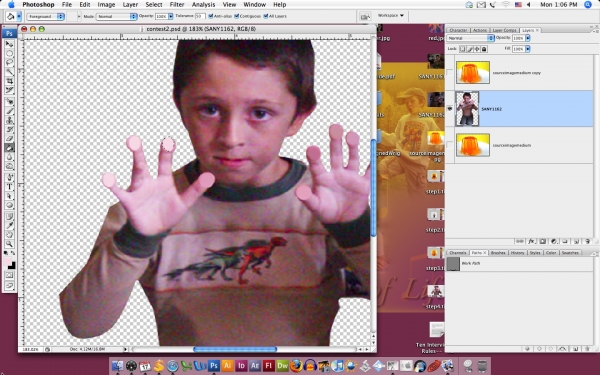Image resolution: width=600 pixels, height=375 pixels.
Task: Delete layer with Layers panel trash icon
Action: [588, 241]
